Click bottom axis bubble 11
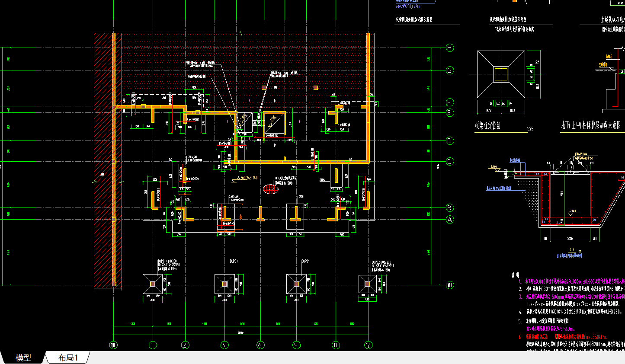 pos(336,345)
